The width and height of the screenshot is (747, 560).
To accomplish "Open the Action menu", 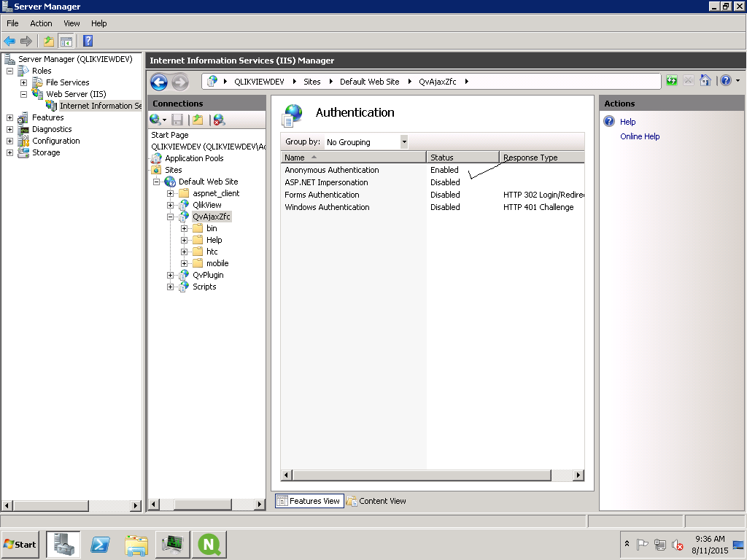I will click(x=41, y=23).
